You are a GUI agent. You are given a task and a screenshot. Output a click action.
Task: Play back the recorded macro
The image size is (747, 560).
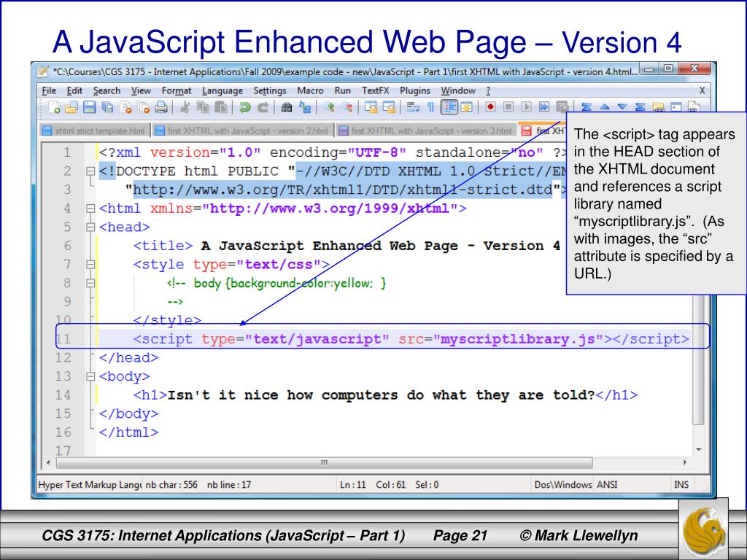pos(526,107)
